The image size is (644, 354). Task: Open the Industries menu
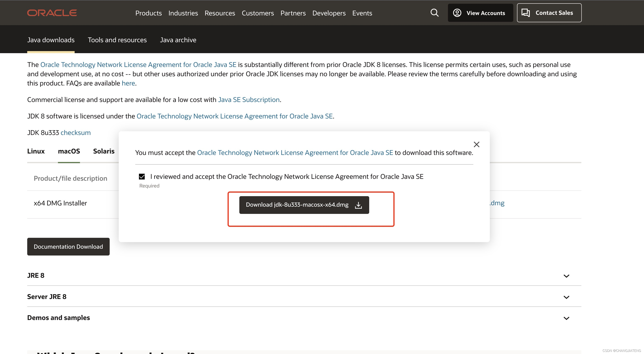(183, 13)
